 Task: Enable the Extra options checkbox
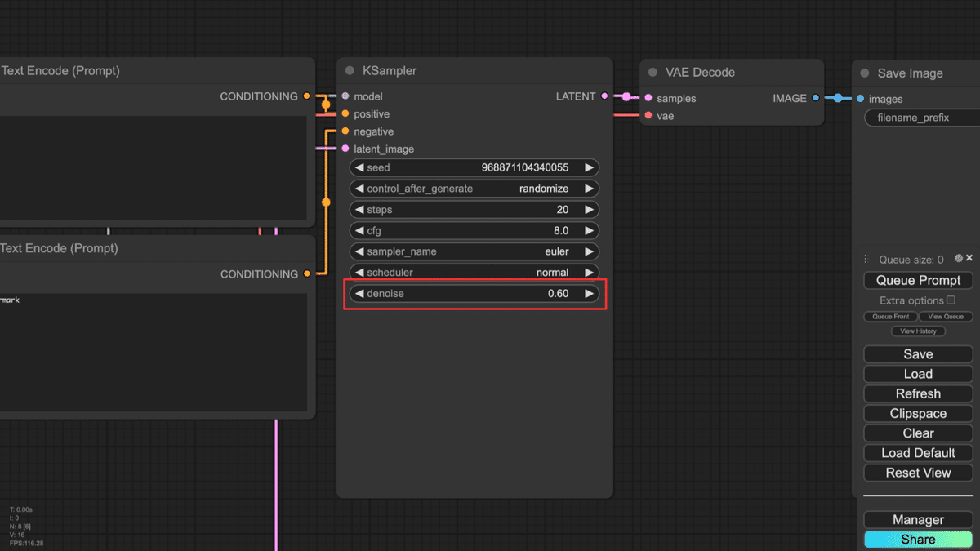point(951,300)
